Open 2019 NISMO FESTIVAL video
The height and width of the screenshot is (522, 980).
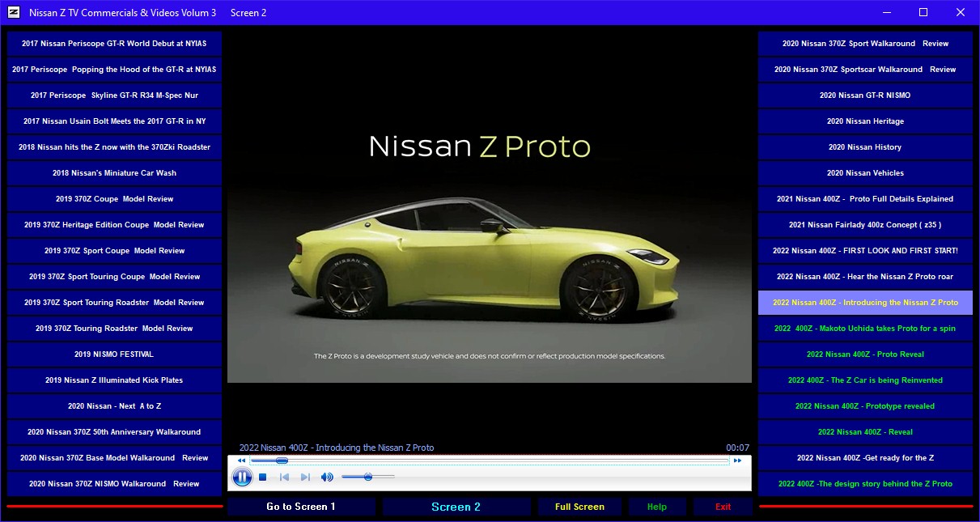coord(114,354)
